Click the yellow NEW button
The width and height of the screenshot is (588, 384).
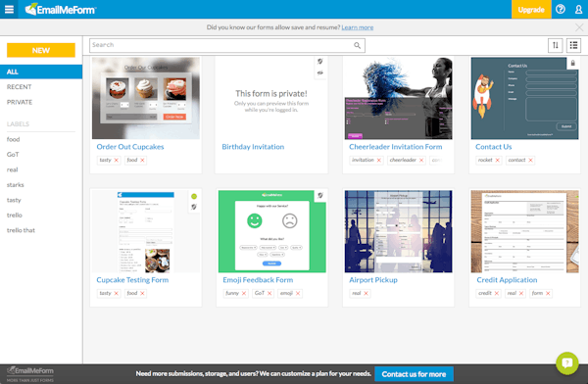pos(41,50)
